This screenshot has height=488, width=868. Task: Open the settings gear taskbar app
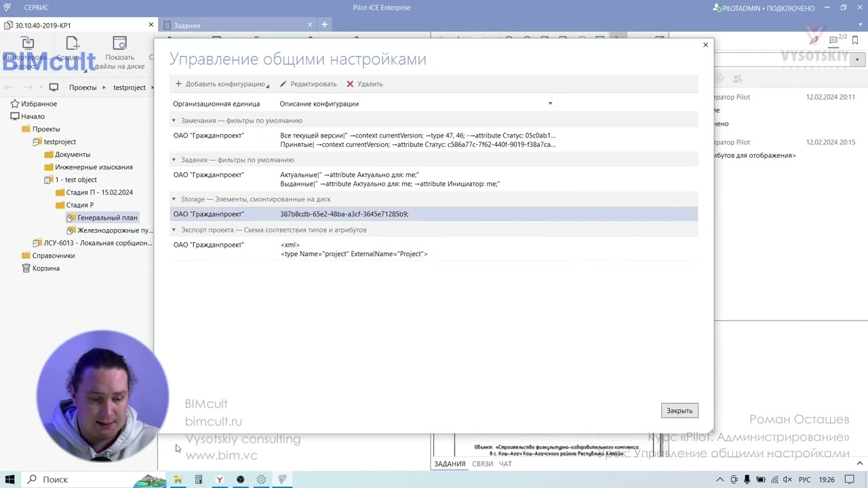261,479
